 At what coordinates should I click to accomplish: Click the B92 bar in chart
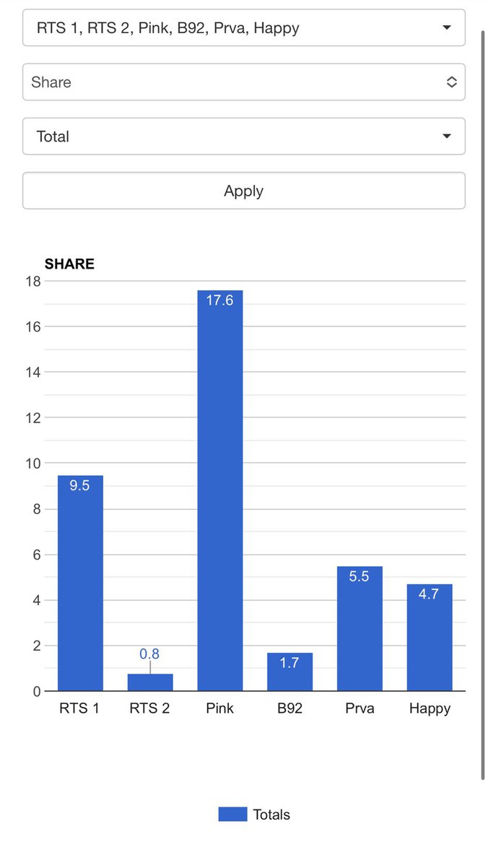coord(290,672)
